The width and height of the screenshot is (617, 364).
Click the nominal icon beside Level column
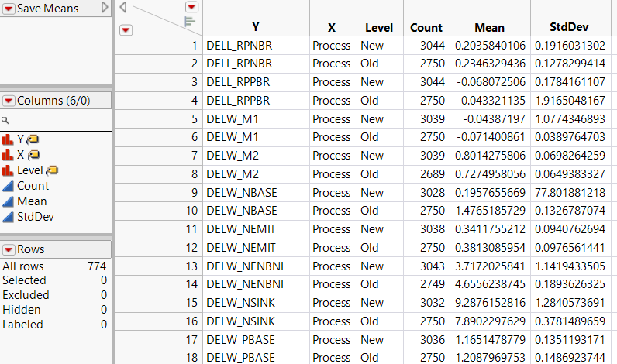click(9, 170)
